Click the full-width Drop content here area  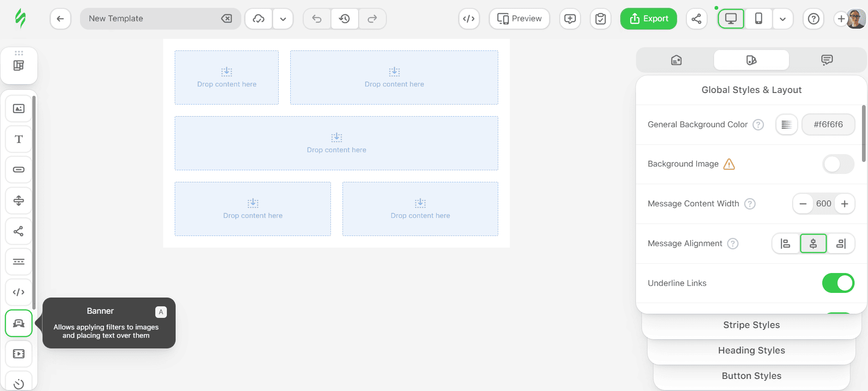[336, 143]
